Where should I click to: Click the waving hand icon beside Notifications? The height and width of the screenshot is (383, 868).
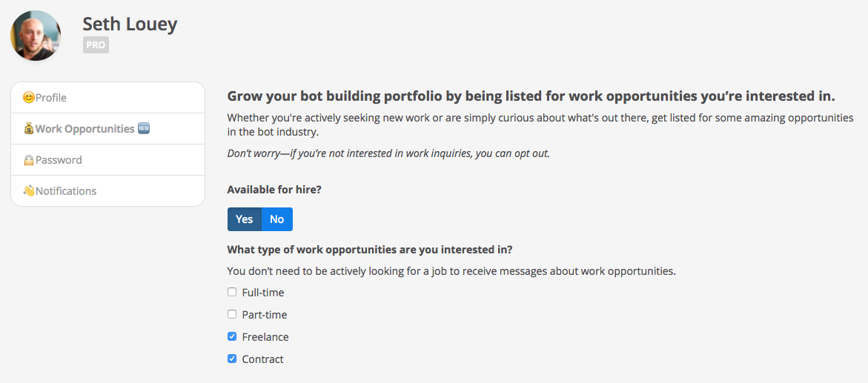pyautogui.click(x=29, y=191)
